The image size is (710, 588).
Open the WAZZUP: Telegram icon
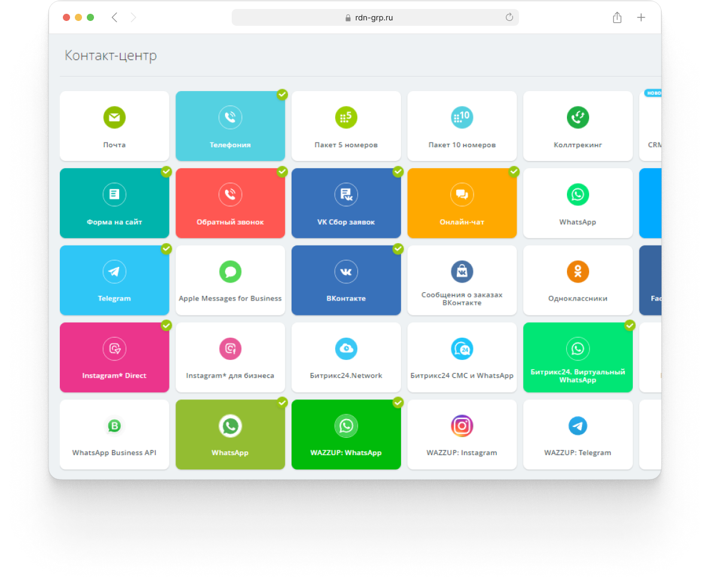[x=578, y=426]
